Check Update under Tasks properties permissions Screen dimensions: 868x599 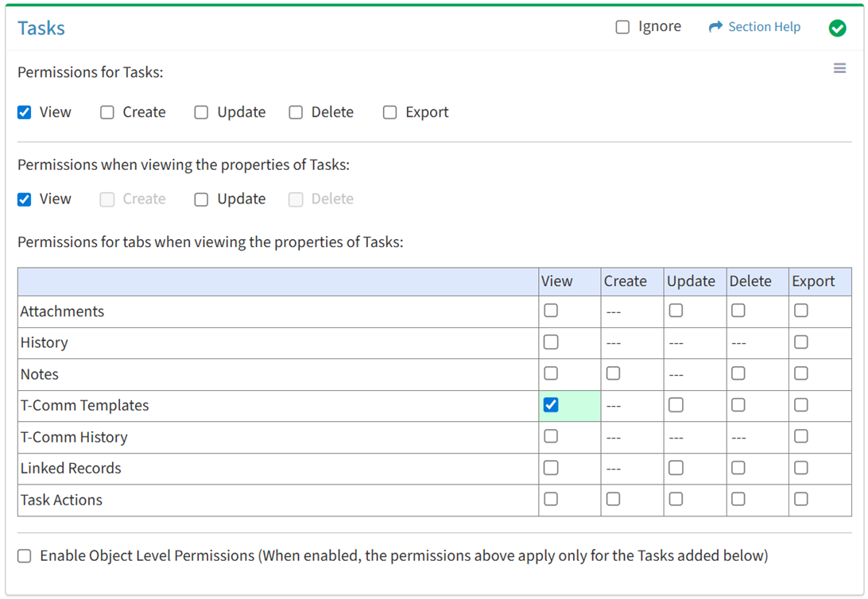(201, 199)
